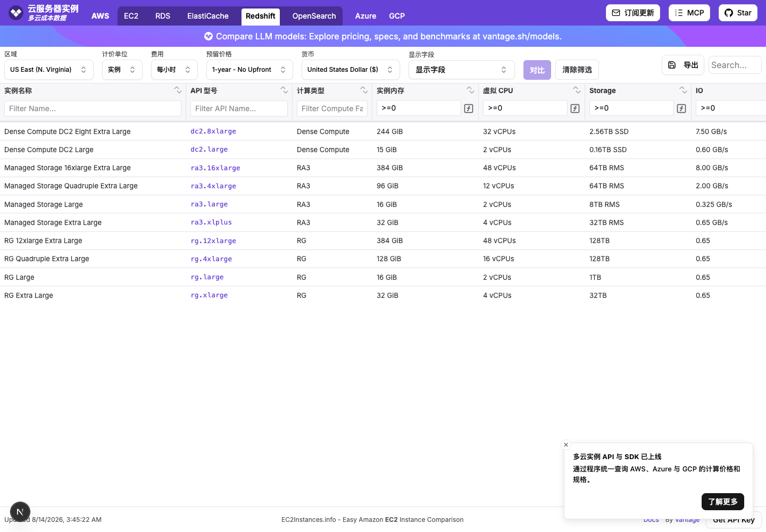Click the banner circle-check icon
This screenshot has height=532, width=766.
(209, 36)
